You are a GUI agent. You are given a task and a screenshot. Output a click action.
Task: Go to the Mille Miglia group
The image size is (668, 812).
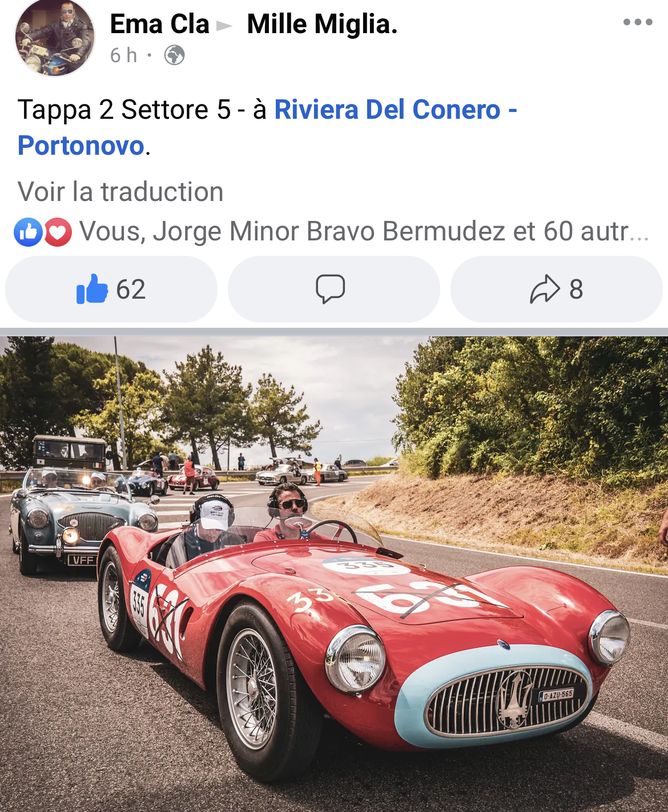click(322, 24)
